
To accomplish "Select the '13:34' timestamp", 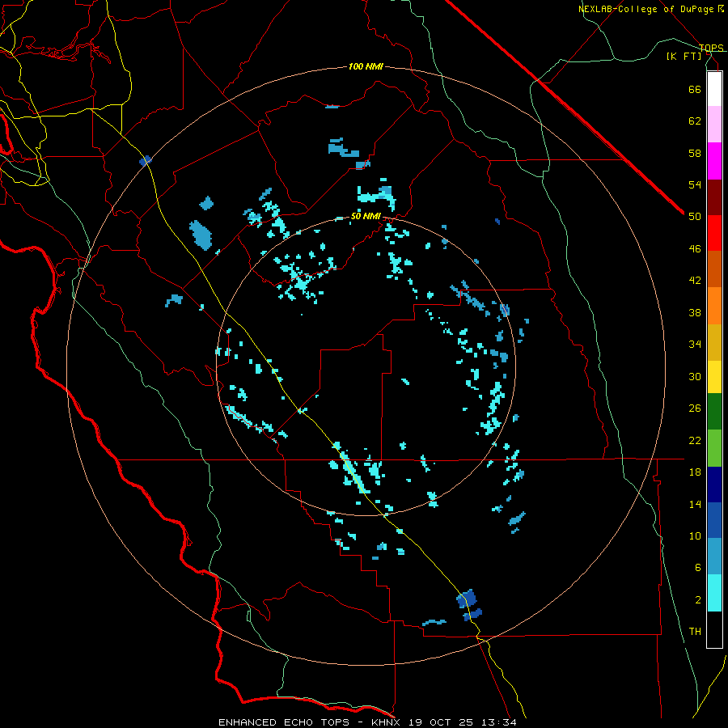I will [x=497, y=722].
